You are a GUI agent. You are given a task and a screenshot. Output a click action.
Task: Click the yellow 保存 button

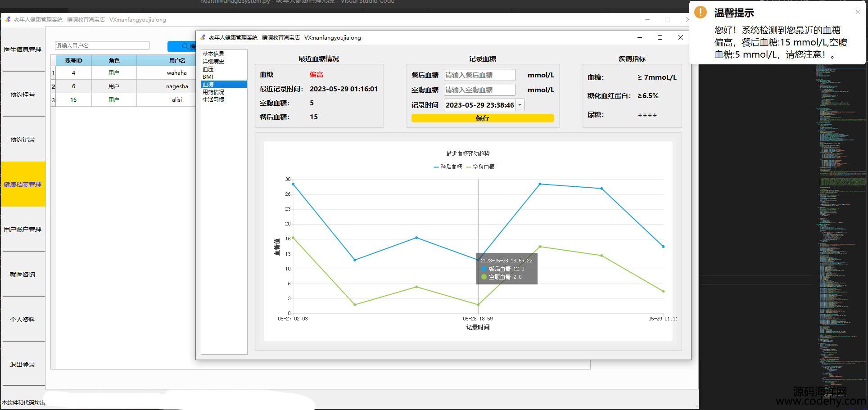482,118
